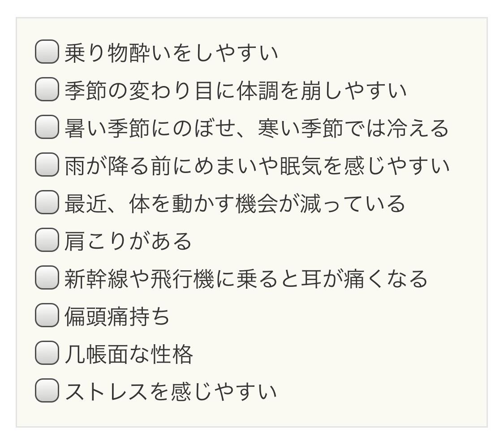Click the 季節の変わり目に体調を崩しやすい label text
504x446 pixels.
tap(236, 91)
